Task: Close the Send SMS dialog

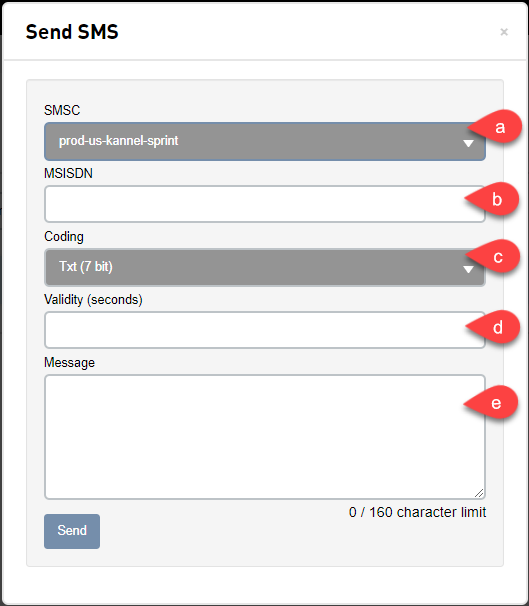Action: (504, 32)
